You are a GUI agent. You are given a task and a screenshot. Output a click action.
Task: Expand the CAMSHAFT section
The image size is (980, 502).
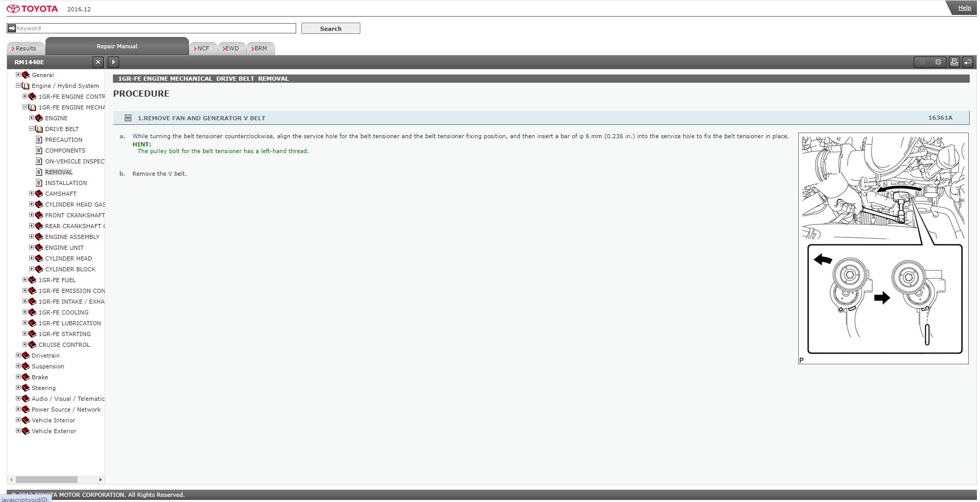(31, 194)
